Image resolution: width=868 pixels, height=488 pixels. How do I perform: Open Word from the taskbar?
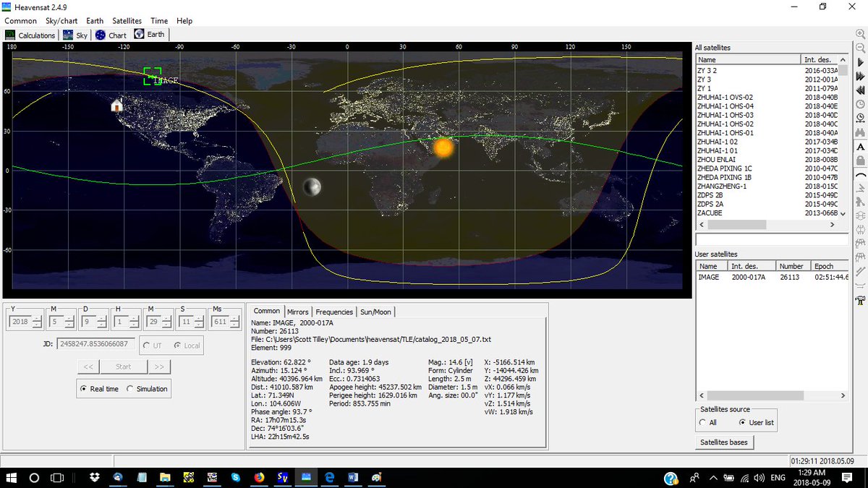pyautogui.click(x=353, y=478)
